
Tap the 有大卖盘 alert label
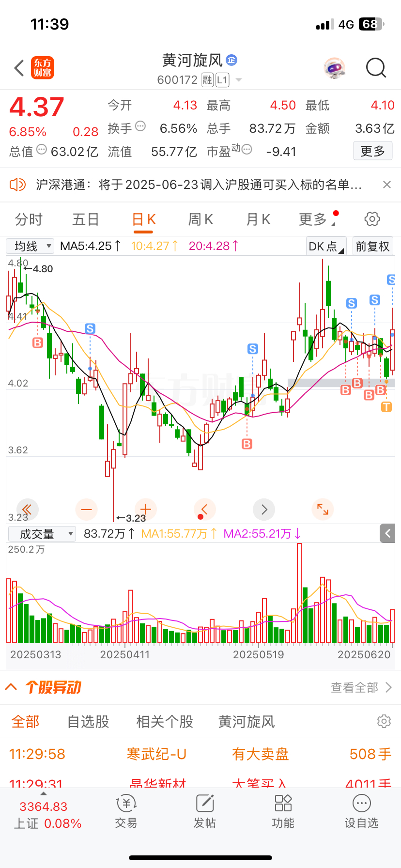click(261, 754)
